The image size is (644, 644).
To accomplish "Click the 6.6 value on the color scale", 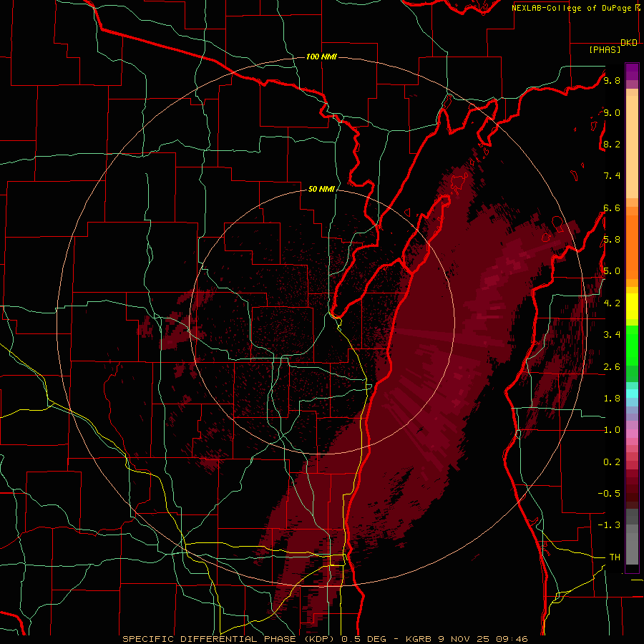I will click(x=612, y=208).
